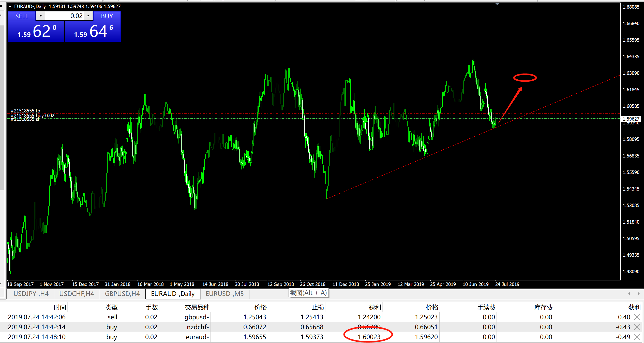Collapse the one-click trading panel triangle

10,6
